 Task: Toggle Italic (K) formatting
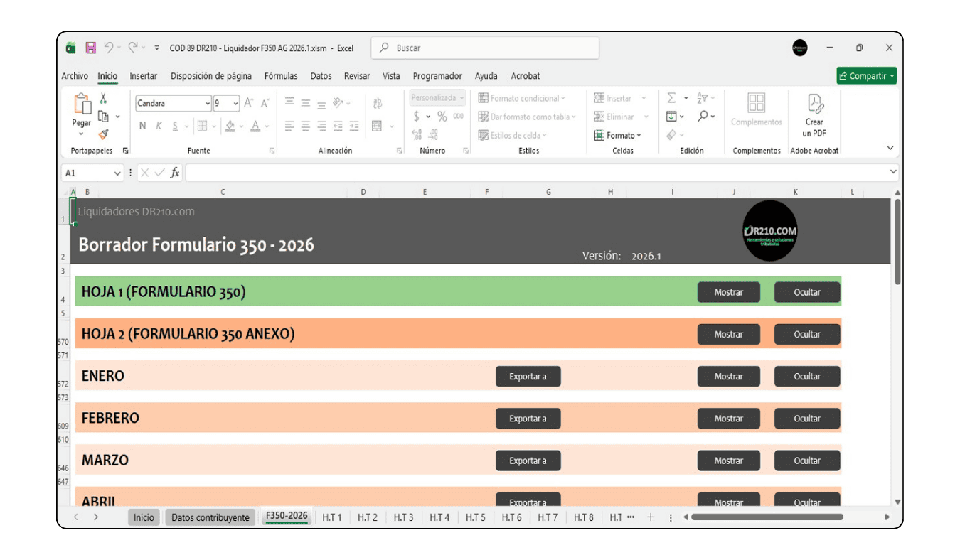159,126
